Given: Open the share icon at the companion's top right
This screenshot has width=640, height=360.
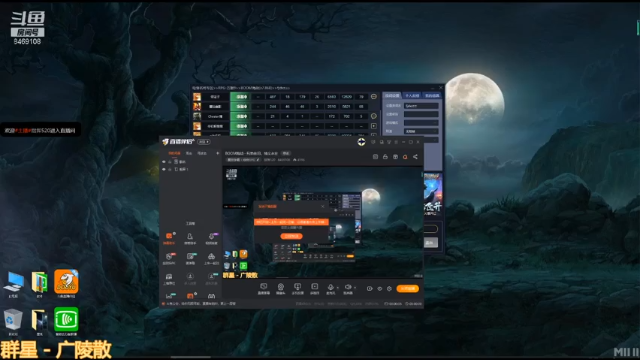Looking at the screenshot, I should pos(415,157).
